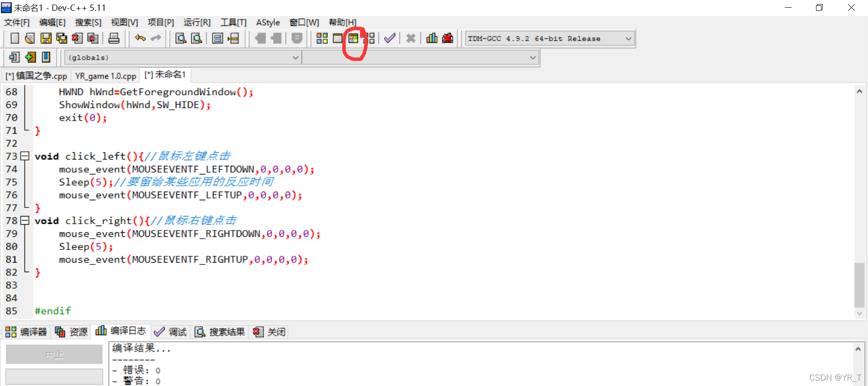The height and width of the screenshot is (386, 868).
Task: Click the 编译结果... text in the log
Action: [142, 348]
